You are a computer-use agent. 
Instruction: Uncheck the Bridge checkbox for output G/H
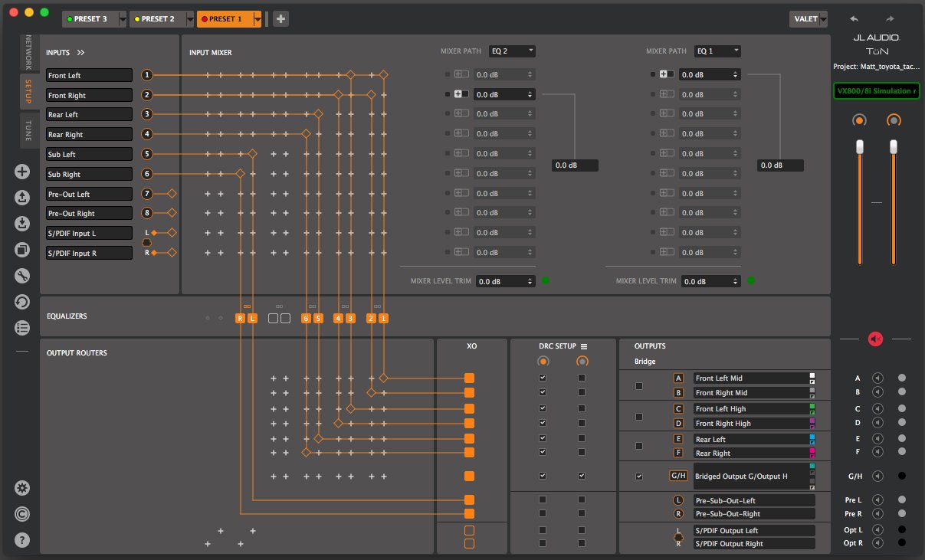pos(639,476)
